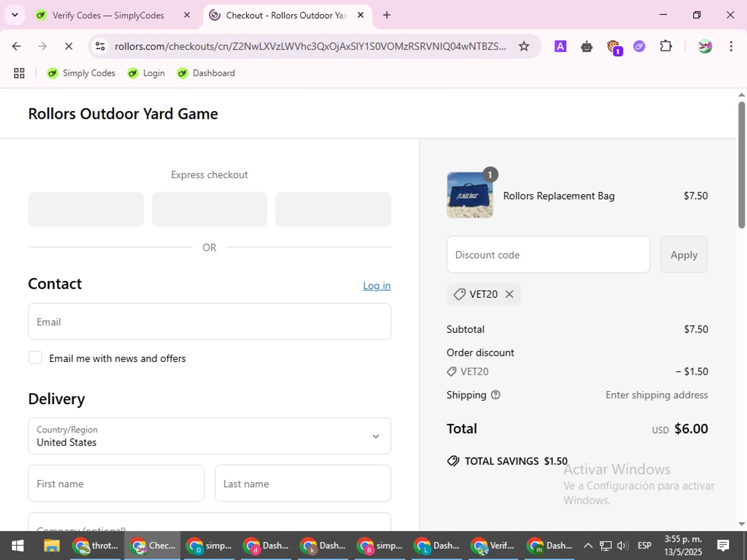Open Chrome three-dot menu
The height and width of the screenshot is (560, 747).
coord(731,46)
